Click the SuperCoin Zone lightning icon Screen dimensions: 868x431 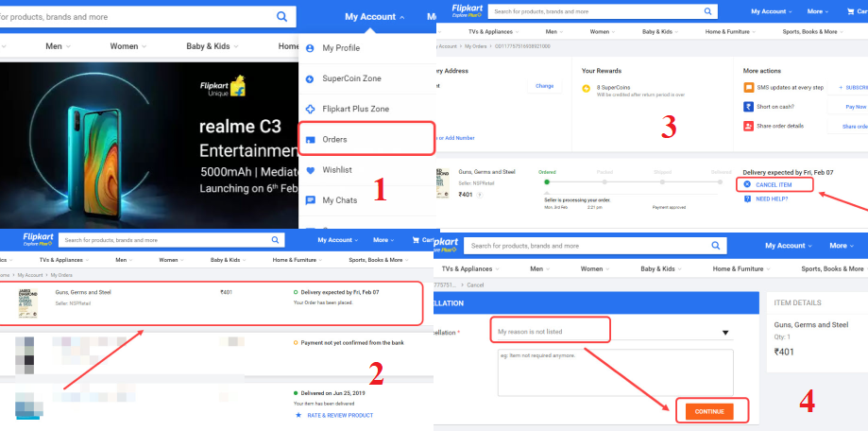(x=311, y=78)
